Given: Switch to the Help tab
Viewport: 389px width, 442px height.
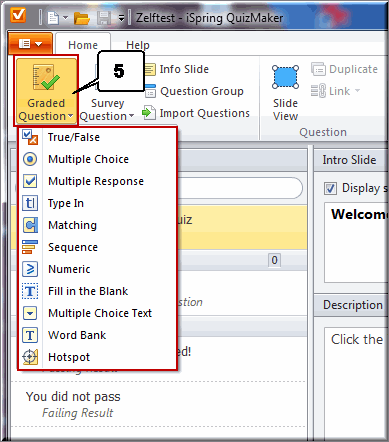Looking at the screenshot, I should click(x=138, y=45).
